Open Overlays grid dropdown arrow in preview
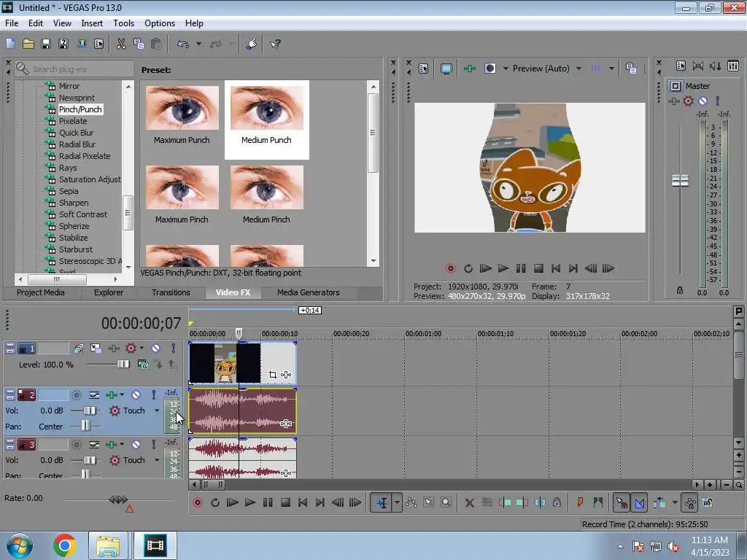This screenshot has height=560, width=747. coord(611,69)
